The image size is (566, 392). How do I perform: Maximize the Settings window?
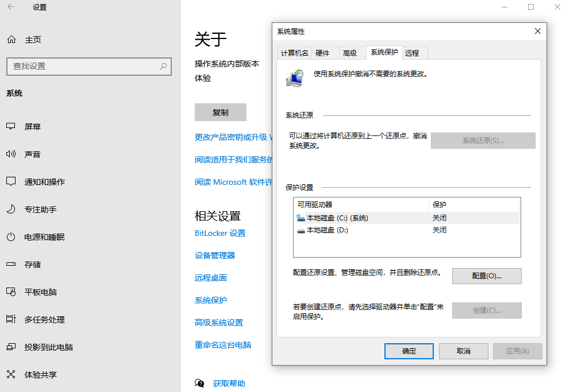pyautogui.click(x=530, y=7)
